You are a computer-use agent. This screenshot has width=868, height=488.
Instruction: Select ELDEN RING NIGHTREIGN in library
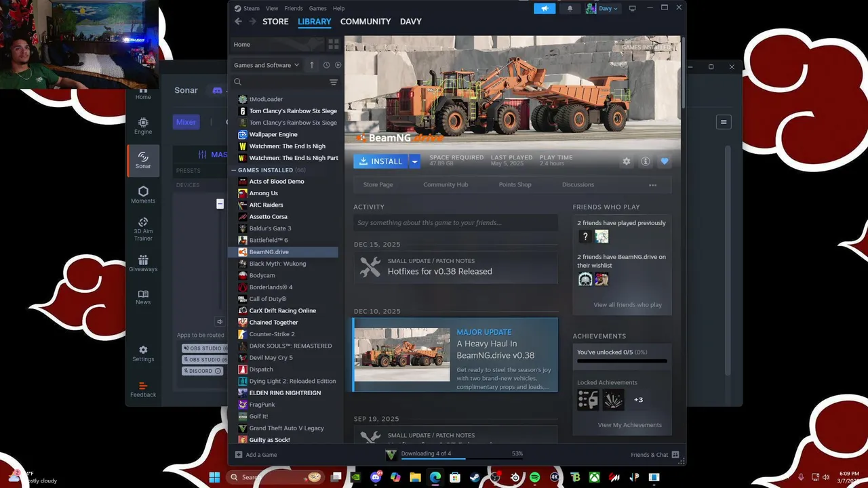click(285, 392)
